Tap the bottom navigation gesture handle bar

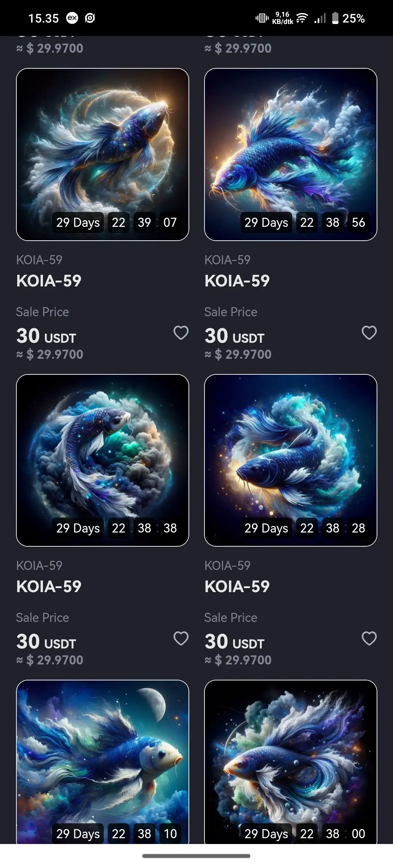click(x=196, y=856)
